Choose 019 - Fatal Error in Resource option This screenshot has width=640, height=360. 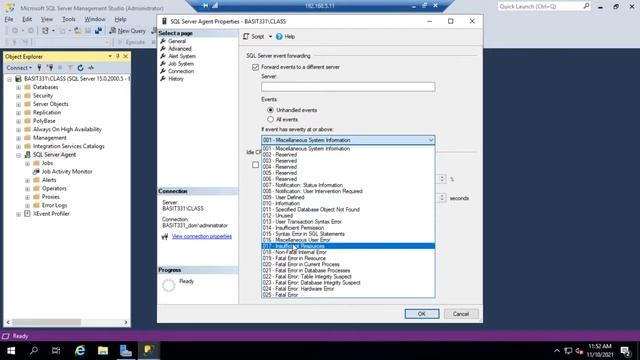point(348,258)
